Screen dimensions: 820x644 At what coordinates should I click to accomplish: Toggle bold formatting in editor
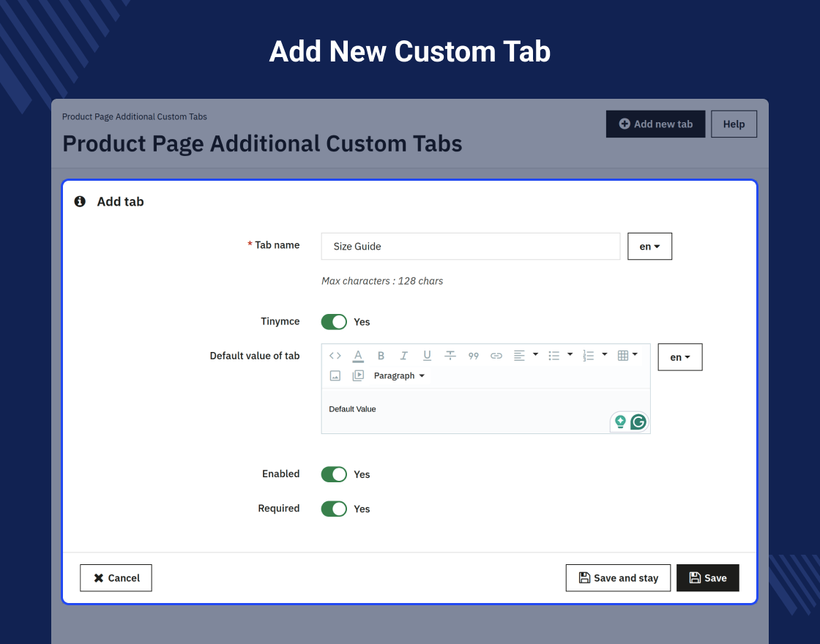tap(381, 356)
